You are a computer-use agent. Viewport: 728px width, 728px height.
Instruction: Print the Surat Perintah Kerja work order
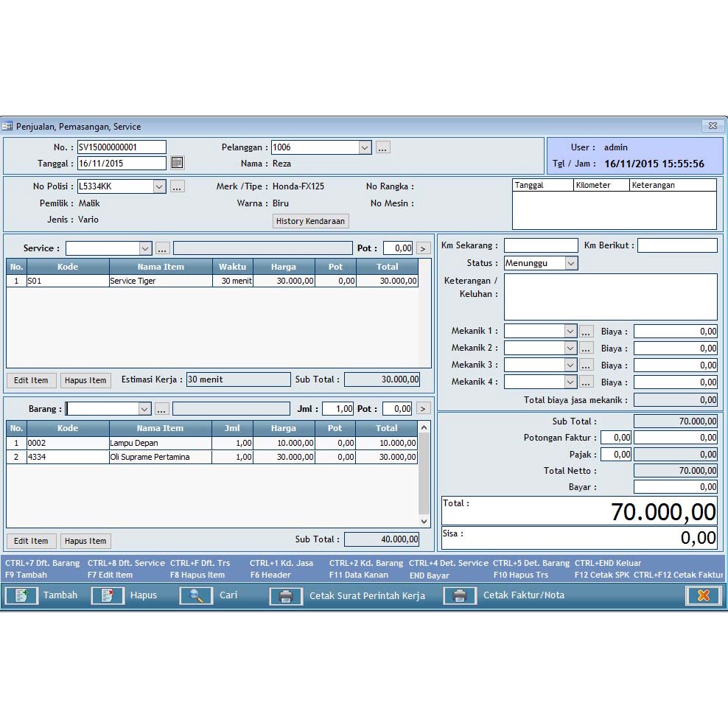coord(286,595)
